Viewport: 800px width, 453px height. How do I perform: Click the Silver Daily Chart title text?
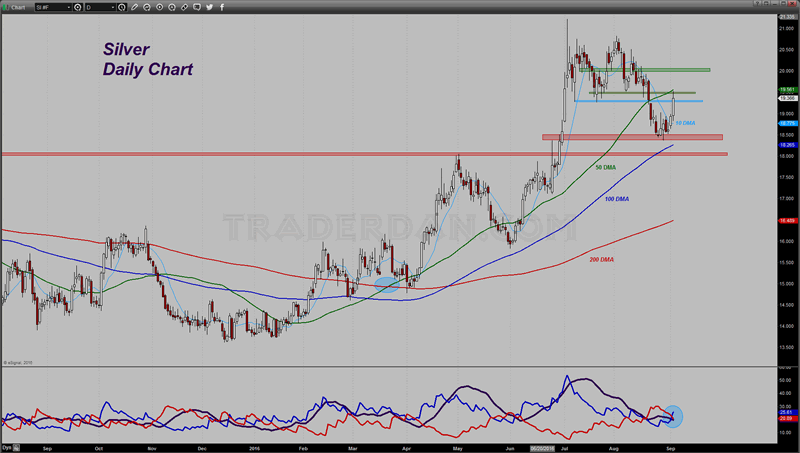(148, 59)
